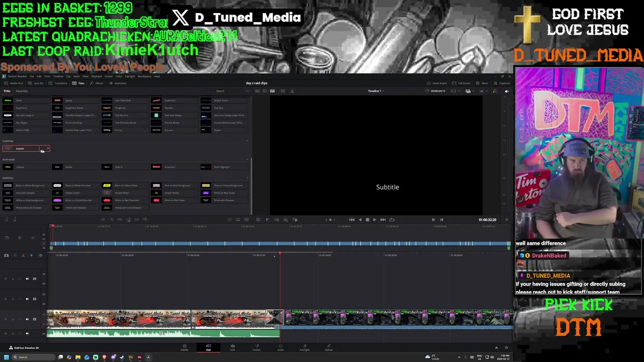Open the Windows Start menu
The height and width of the screenshot is (362, 644).
click(6, 357)
